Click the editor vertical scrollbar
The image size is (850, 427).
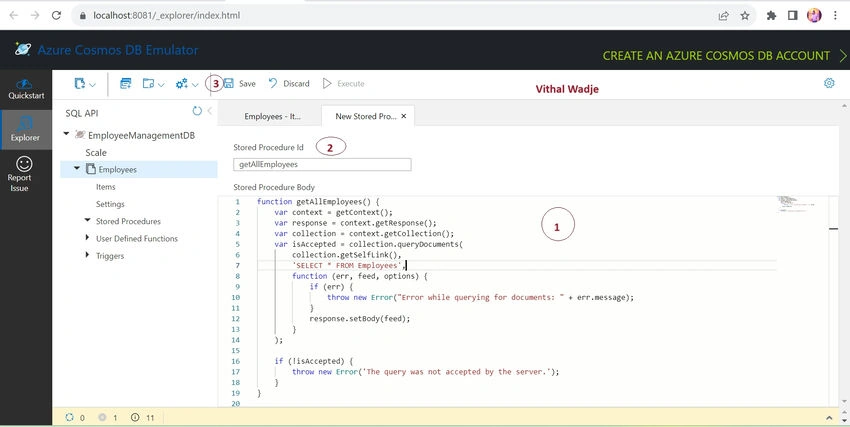(x=833, y=301)
